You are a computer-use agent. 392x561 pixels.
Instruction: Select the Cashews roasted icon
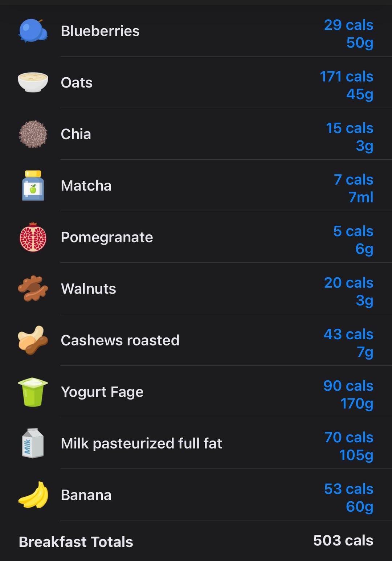point(33,340)
